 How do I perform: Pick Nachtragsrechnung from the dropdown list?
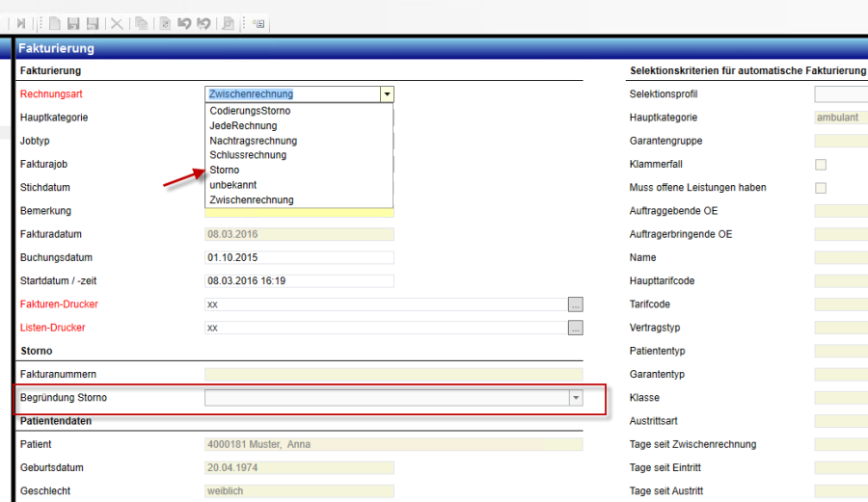coord(251,141)
